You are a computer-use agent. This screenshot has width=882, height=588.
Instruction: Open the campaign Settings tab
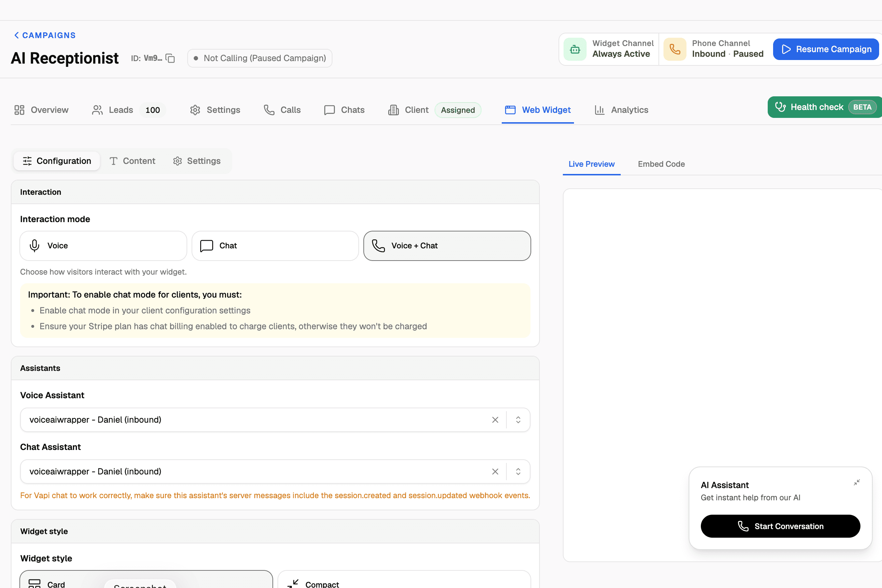click(215, 110)
